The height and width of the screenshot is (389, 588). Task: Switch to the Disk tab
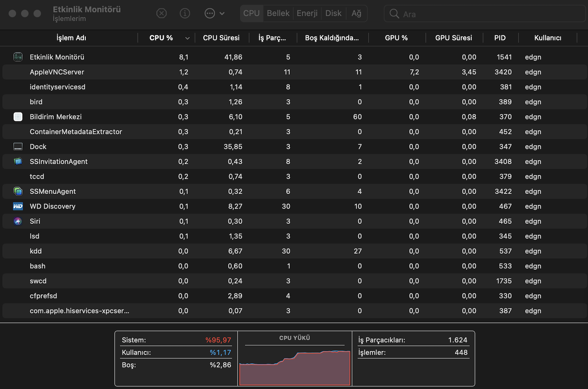[x=333, y=13]
